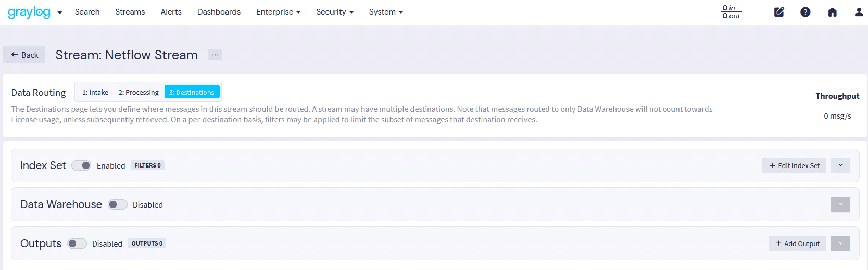The image size is (868, 270).
Task: Click the Edit Index Set button
Action: click(794, 165)
